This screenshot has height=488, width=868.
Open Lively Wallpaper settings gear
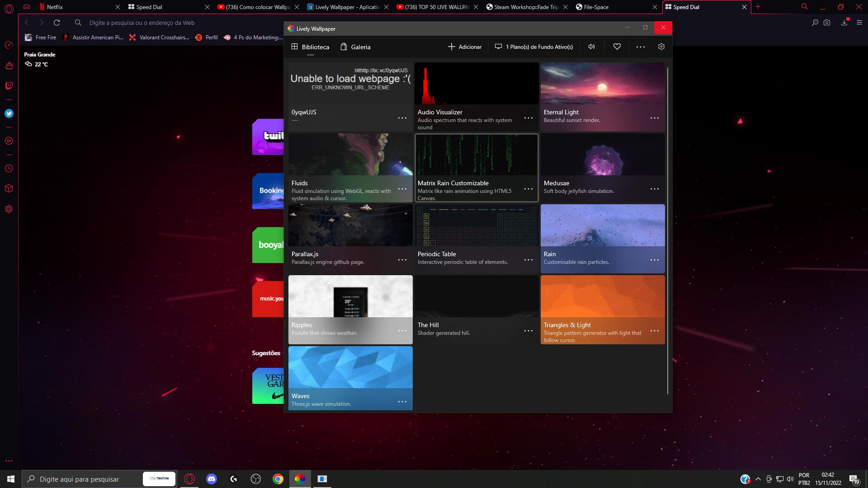pos(661,47)
